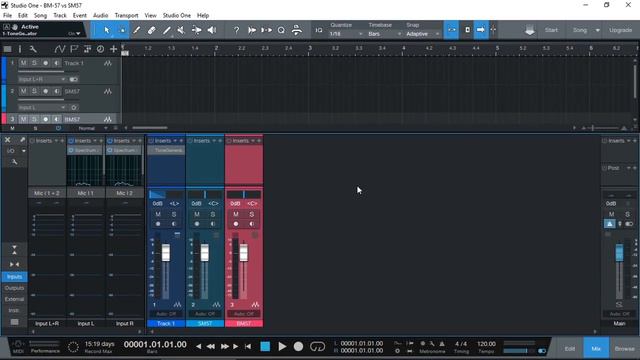Select the Mute tool

(181, 30)
